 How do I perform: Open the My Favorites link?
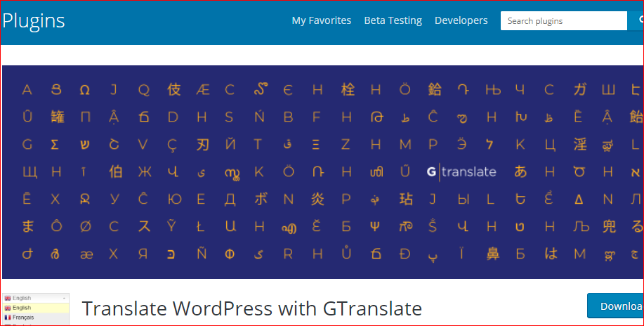tap(321, 20)
